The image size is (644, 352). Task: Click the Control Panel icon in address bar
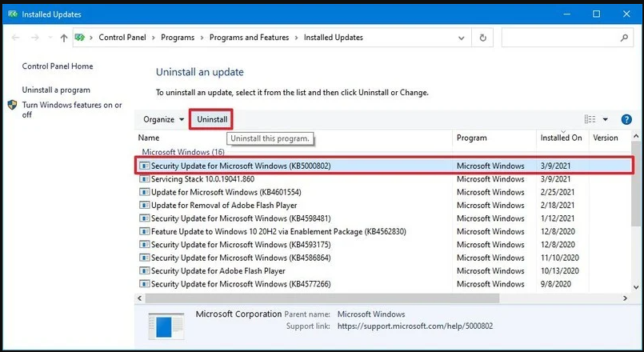tap(80, 38)
